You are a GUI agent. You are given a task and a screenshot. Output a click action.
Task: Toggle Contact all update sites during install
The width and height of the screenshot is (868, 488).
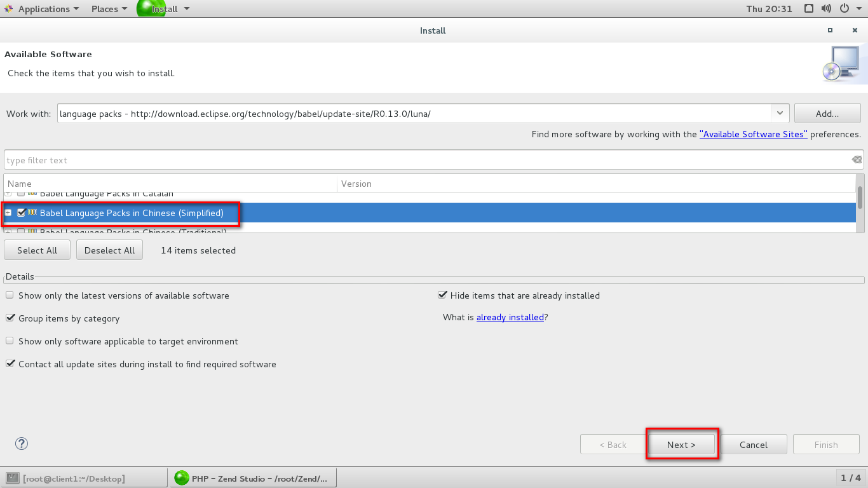10,364
